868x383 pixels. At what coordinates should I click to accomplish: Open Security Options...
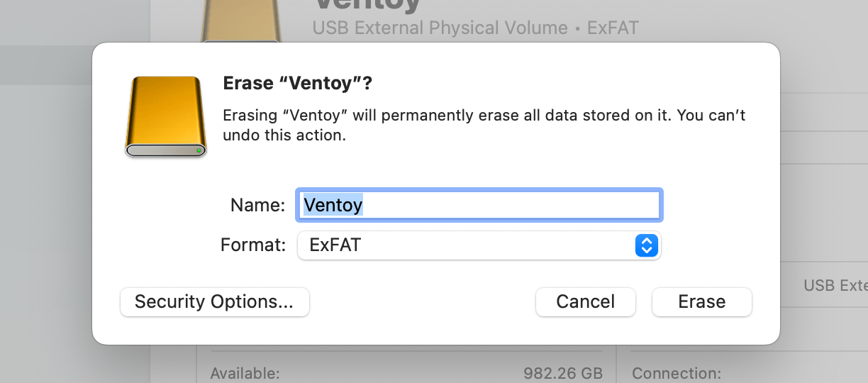pyautogui.click(x=214, y=301)
